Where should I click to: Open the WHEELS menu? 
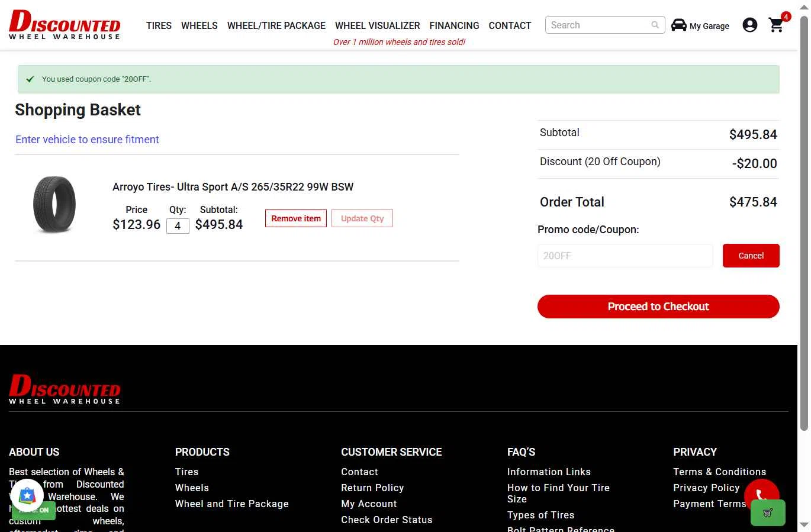click(199, 25)
